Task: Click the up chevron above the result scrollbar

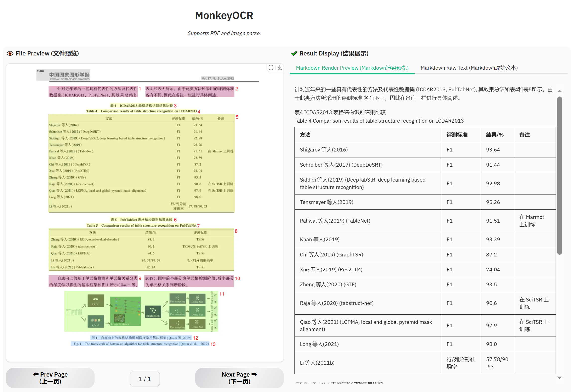Action: point(560,91)
